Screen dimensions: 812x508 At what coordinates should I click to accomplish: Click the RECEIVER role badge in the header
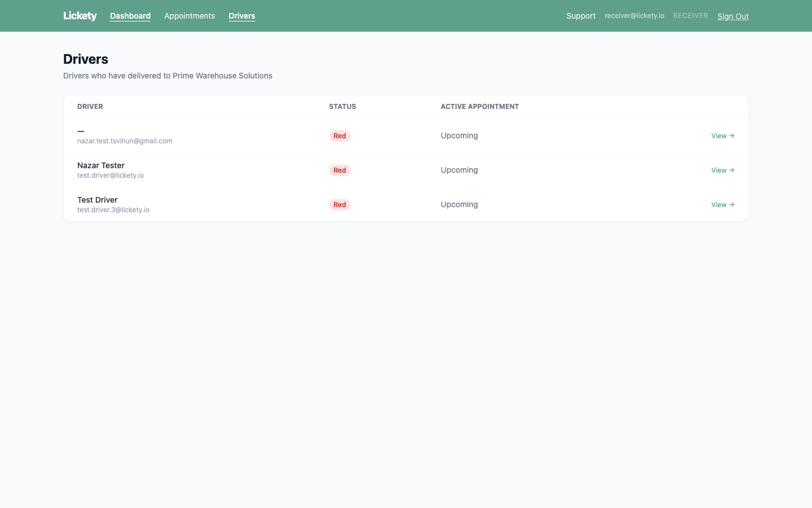click(x=690, y=15)
